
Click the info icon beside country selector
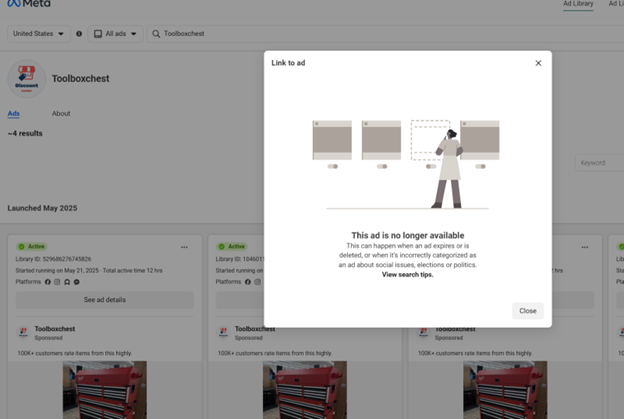point(79,34)
